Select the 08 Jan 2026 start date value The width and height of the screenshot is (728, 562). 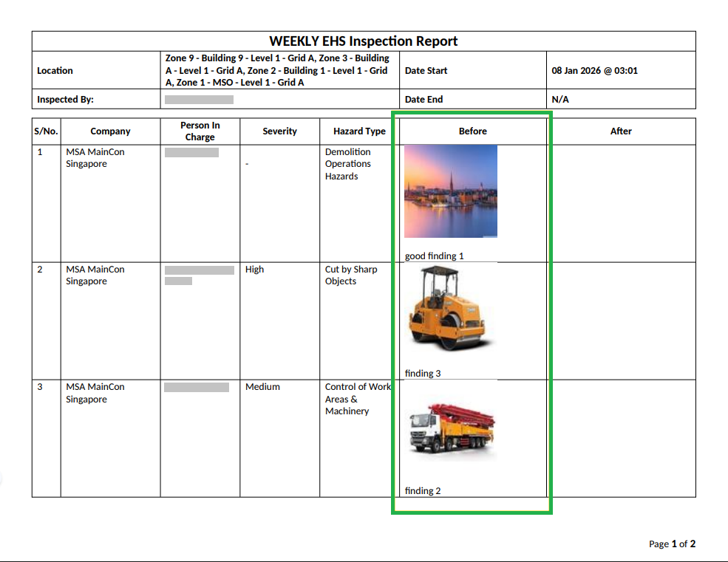click(x=594, y=71)
